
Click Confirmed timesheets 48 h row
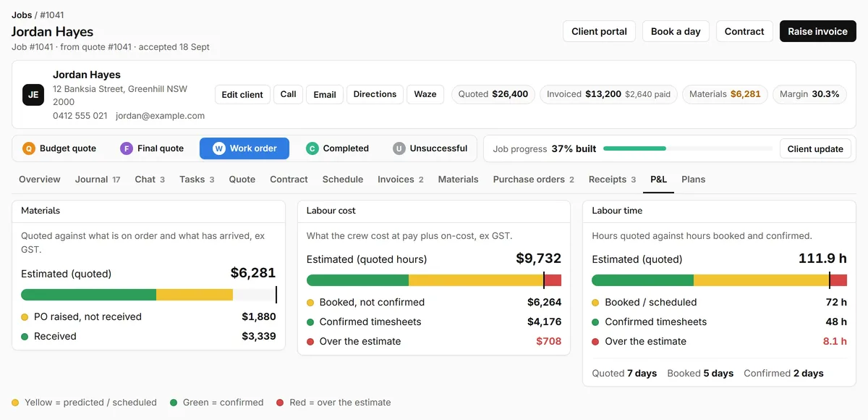[x=719, y=322]
